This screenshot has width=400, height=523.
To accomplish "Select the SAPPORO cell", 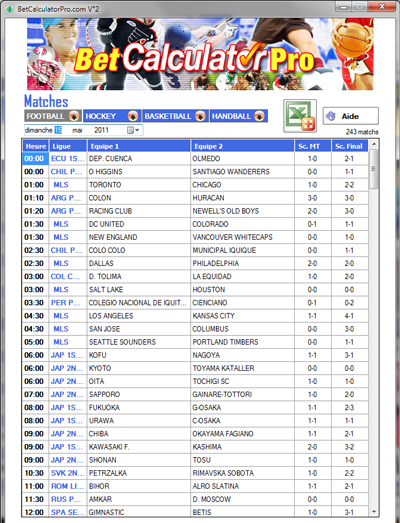I will click(x=139, y=394).
